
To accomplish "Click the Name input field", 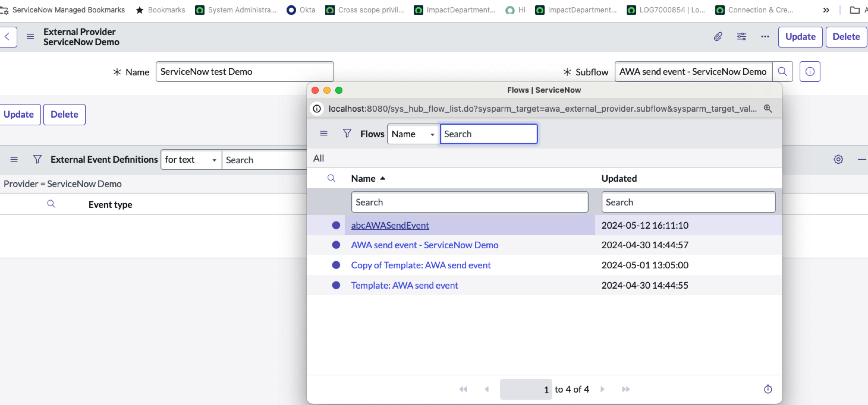I will pyautogui.click(x=245, y=71).
